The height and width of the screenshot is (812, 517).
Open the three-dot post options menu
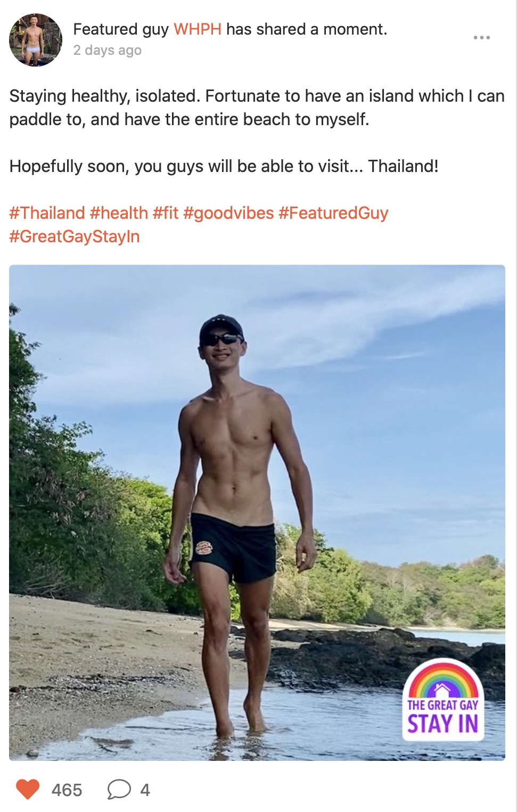pyautogui.click(x=481, y=38)
